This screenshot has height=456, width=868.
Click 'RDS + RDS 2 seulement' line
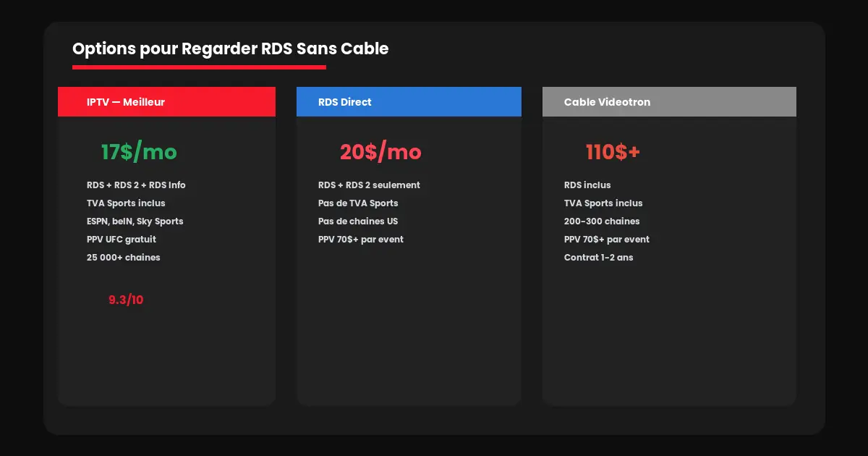pos(369,185)
